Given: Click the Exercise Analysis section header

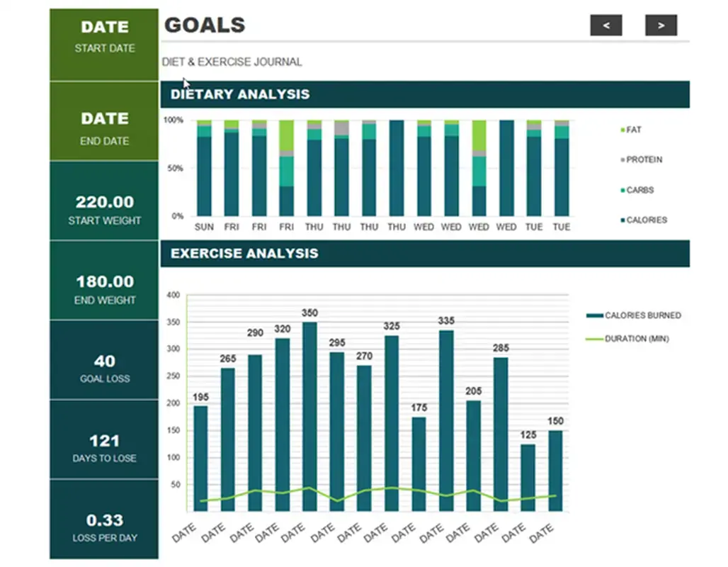Looking at the screenshot, I should [425, 254].
